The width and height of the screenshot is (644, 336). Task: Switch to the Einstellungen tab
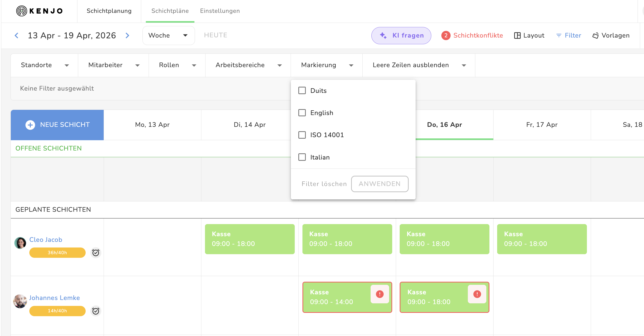click(220, 11)
